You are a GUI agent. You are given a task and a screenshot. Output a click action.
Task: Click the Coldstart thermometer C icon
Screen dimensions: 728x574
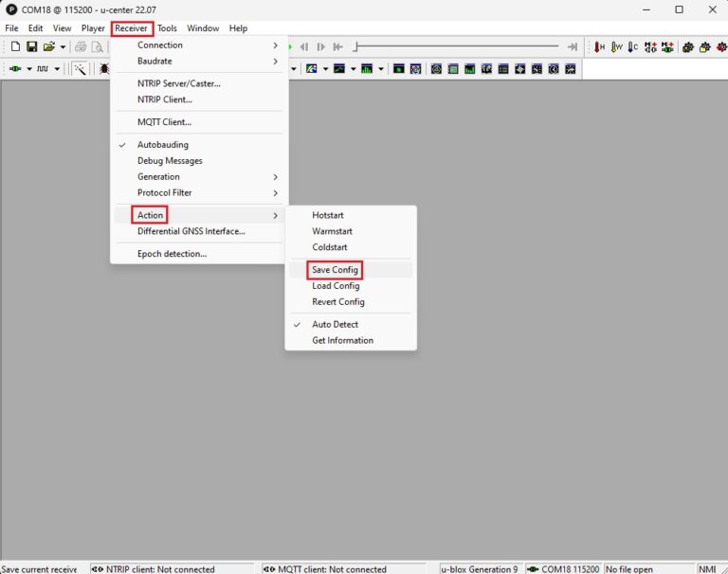click(x=632, y=46)
